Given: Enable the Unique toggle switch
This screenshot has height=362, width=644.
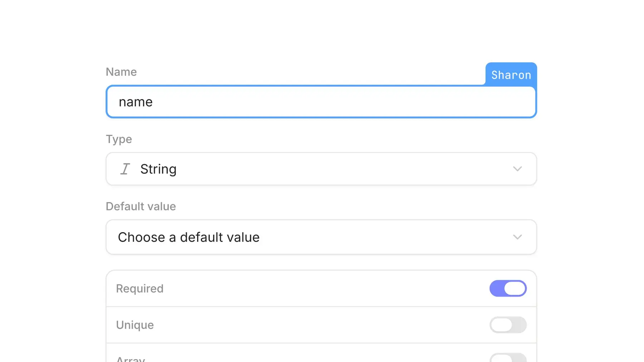Looking at the screenshot, I should [x=508, y=325].
